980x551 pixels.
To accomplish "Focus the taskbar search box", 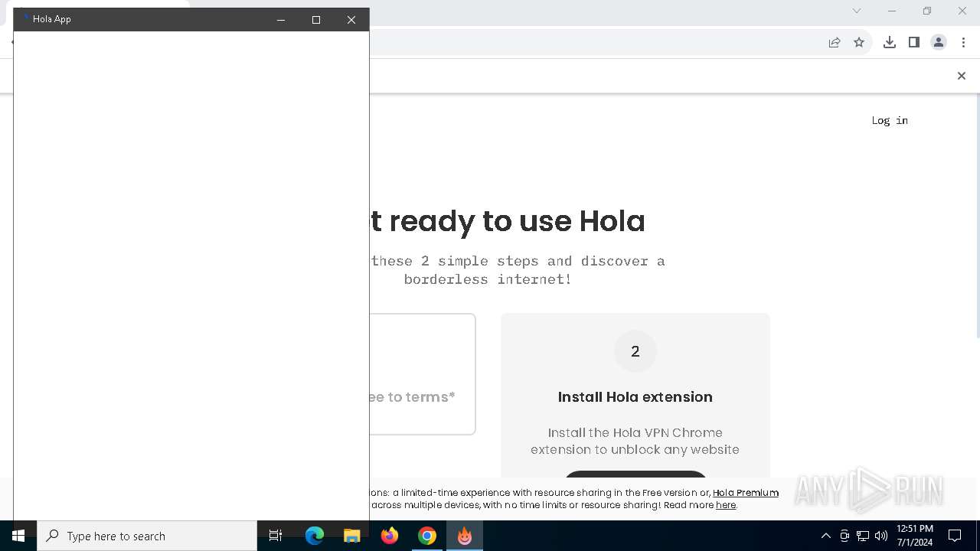I will (x=147, y=536).
